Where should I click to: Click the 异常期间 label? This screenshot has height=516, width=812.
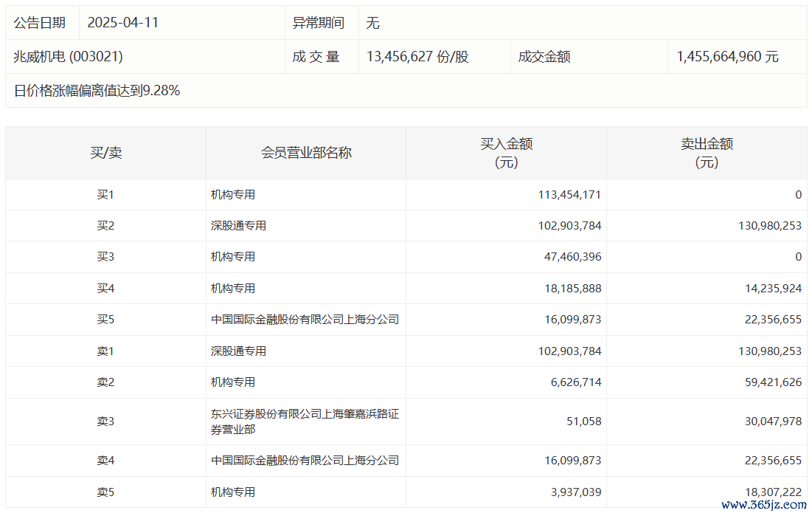(x=319, y=23)
